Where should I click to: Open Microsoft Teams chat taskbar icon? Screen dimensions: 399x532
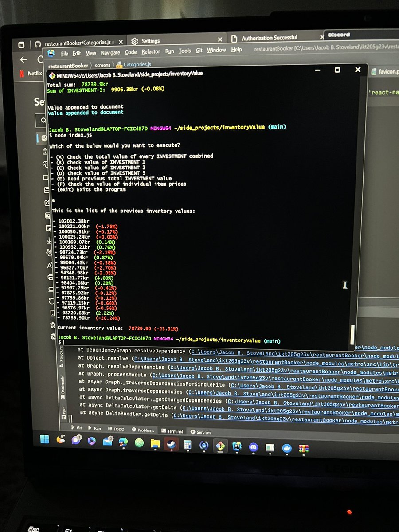coord(76,441)
